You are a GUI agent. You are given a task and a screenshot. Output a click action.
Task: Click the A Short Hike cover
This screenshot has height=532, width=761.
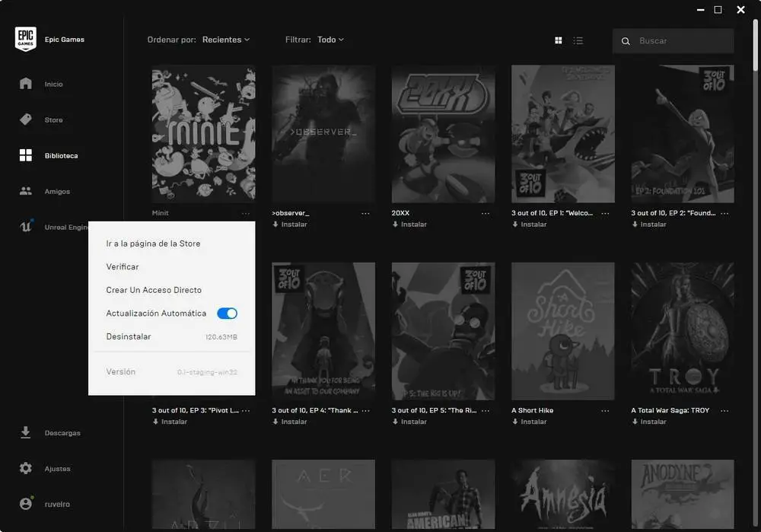coord(563,331)
